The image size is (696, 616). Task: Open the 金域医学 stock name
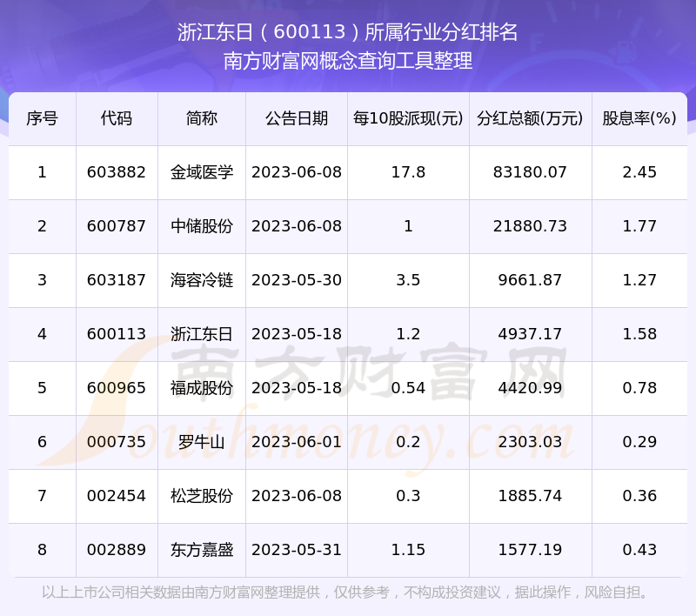[x=202, y=172]
